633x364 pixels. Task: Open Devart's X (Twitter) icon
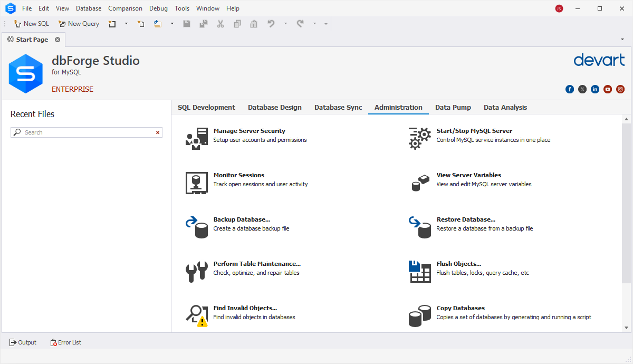coord(582,89)
